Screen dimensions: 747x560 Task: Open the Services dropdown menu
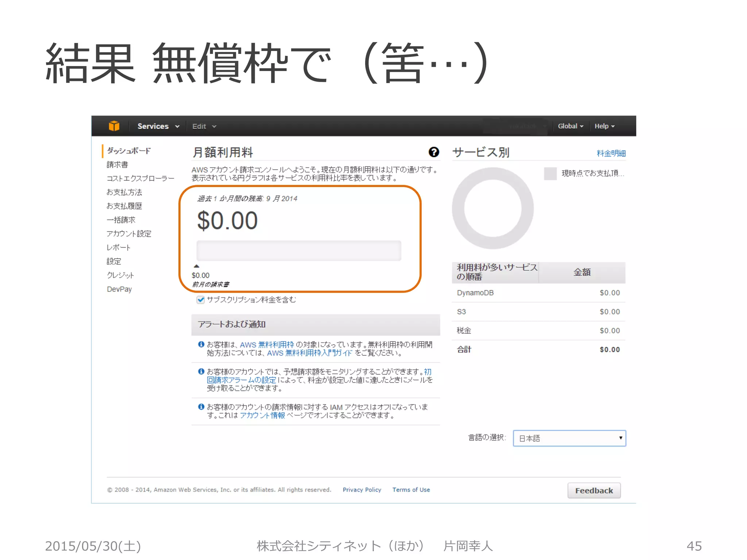coord(158,126)
